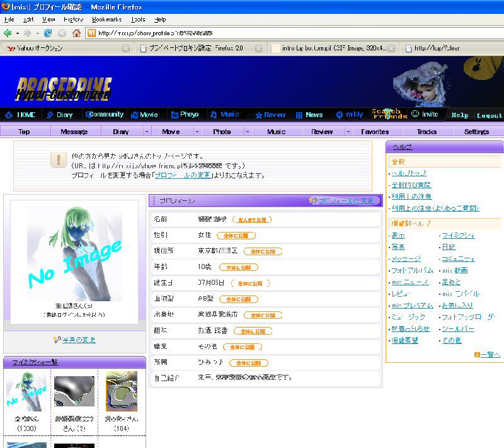Click the Firefox forward arrow button
This screenshot has height=448, width=504.
(x=28, y=33)
